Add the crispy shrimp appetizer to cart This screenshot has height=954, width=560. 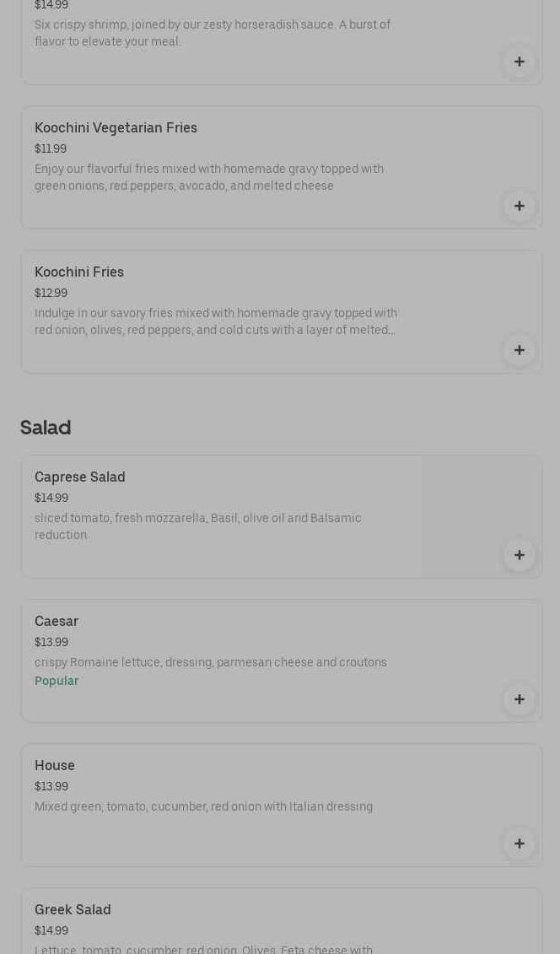coord(519,62)
